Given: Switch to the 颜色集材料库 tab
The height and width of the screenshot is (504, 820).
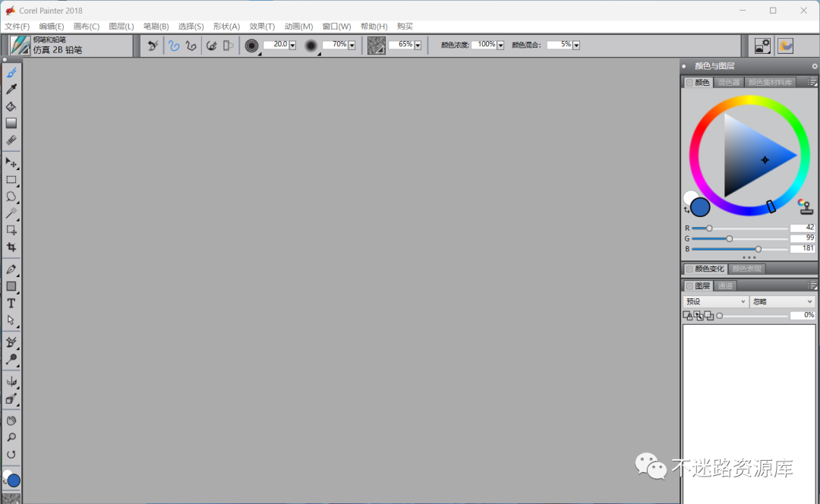Looking at the screenshot, I should (770, 83).
